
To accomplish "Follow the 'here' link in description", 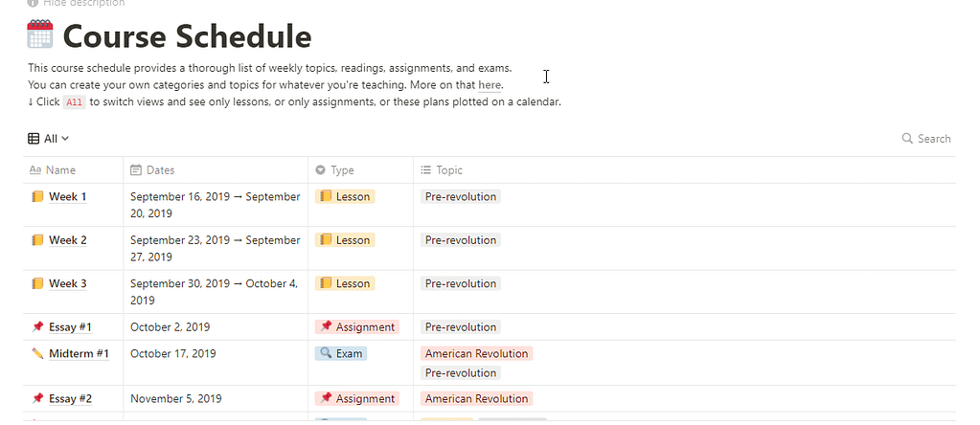I will tap(490, 85).
